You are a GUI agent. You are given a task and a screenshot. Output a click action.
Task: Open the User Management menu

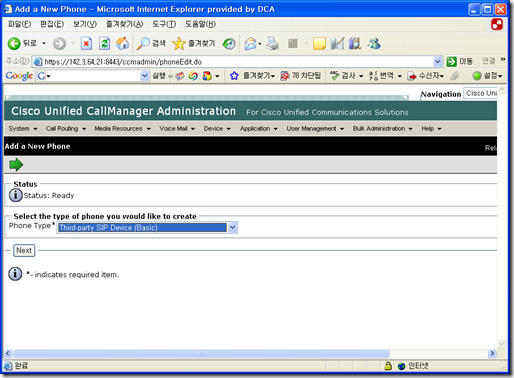(315, 129)
